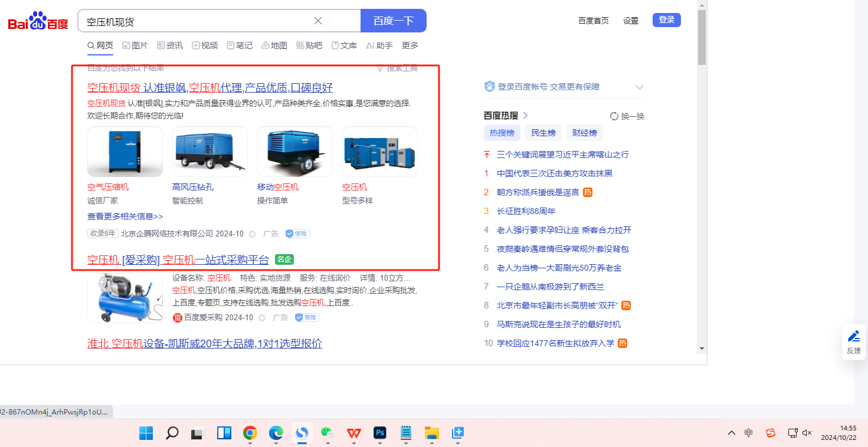The height and width of the screenshot is (447, 868).
Task: Switch to the 视频 search tab
Action: (205, 45)
